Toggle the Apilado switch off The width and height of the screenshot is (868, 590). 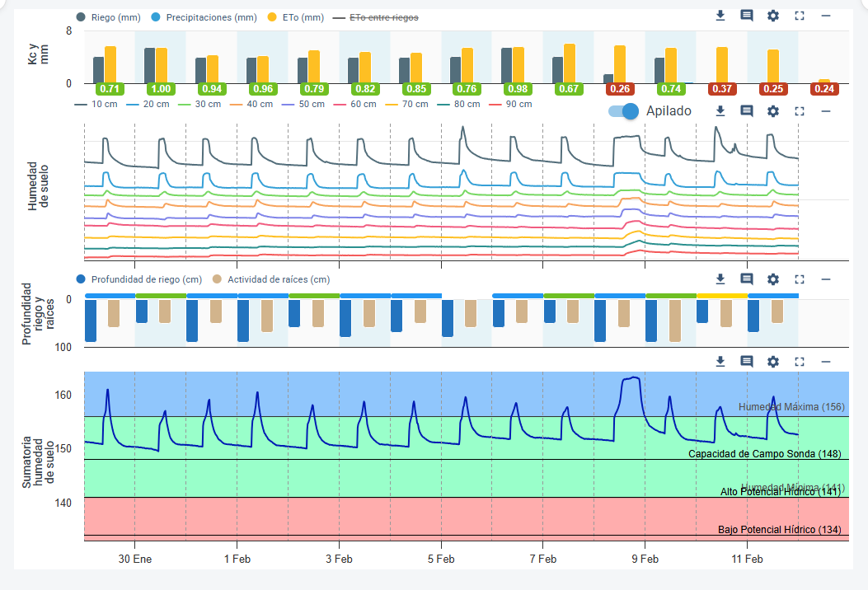[624, 111]
